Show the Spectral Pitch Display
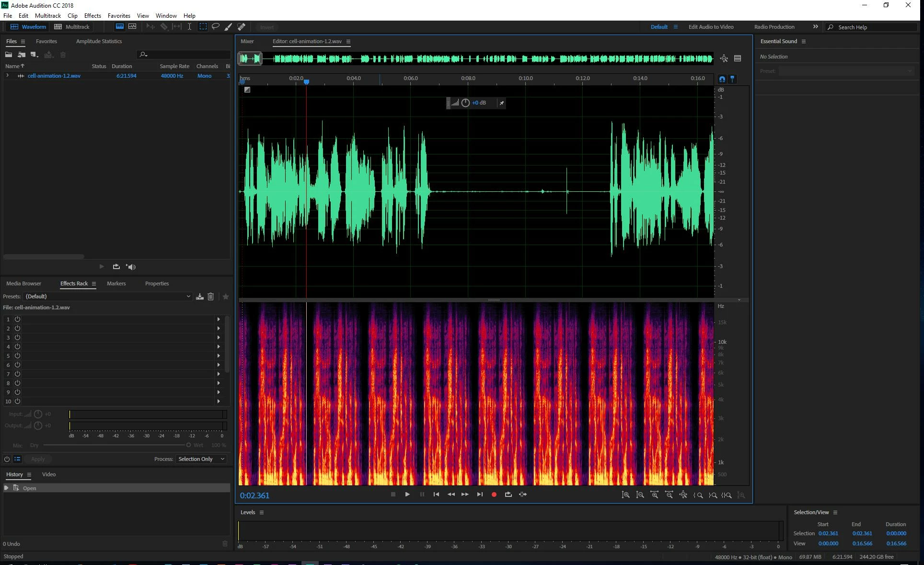Image resolution: width=924 pixels, height=565 pixels. coord(132,27)
